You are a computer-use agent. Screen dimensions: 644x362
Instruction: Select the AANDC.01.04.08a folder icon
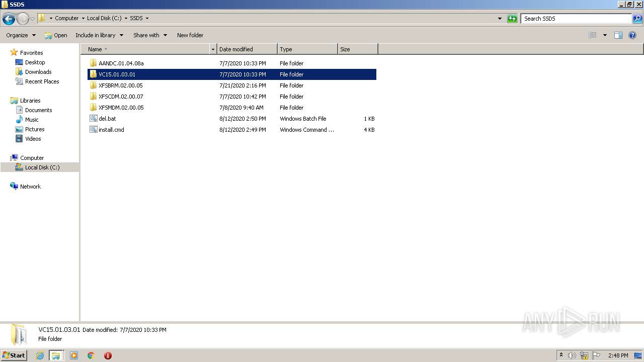coord(93,63)
